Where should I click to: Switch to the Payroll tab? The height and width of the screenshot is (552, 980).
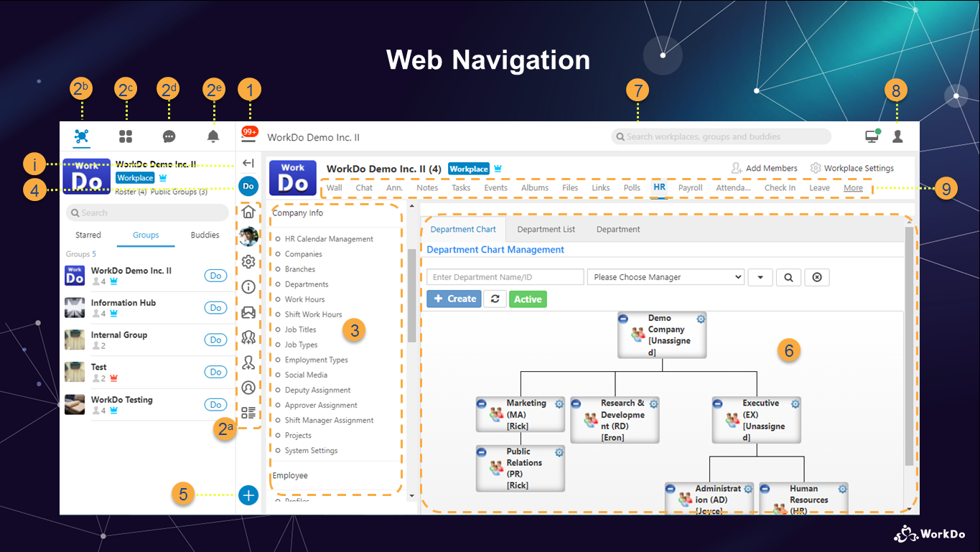pos(691,188)
